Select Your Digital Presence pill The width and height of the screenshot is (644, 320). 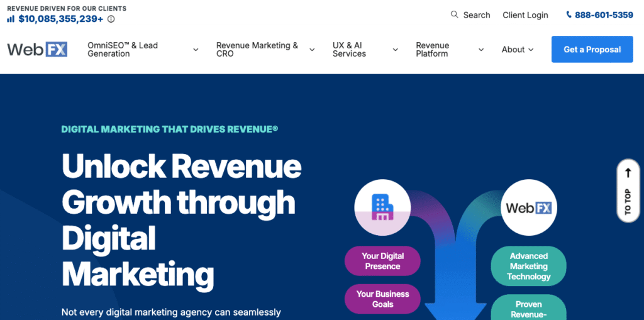[382, 261]
